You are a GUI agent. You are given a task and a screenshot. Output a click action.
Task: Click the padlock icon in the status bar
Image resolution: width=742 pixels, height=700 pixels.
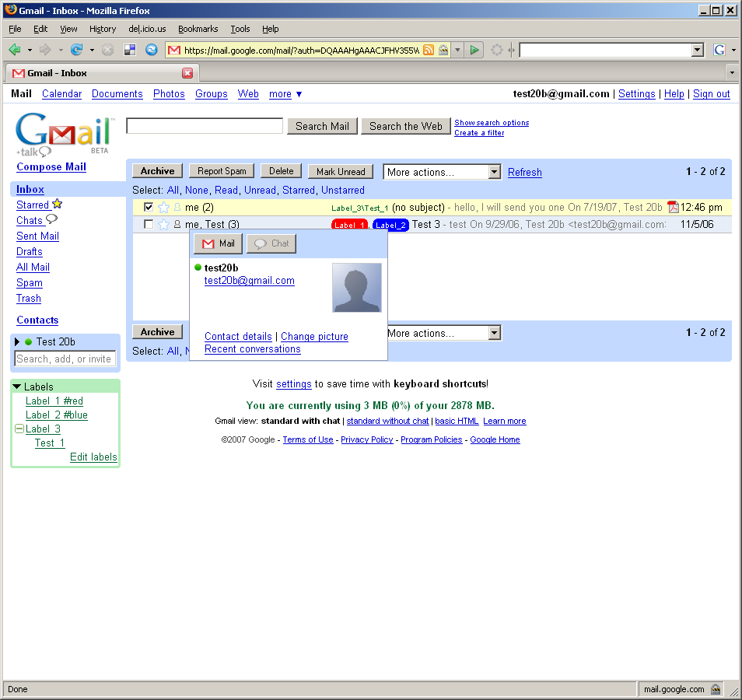coord(716,689)
